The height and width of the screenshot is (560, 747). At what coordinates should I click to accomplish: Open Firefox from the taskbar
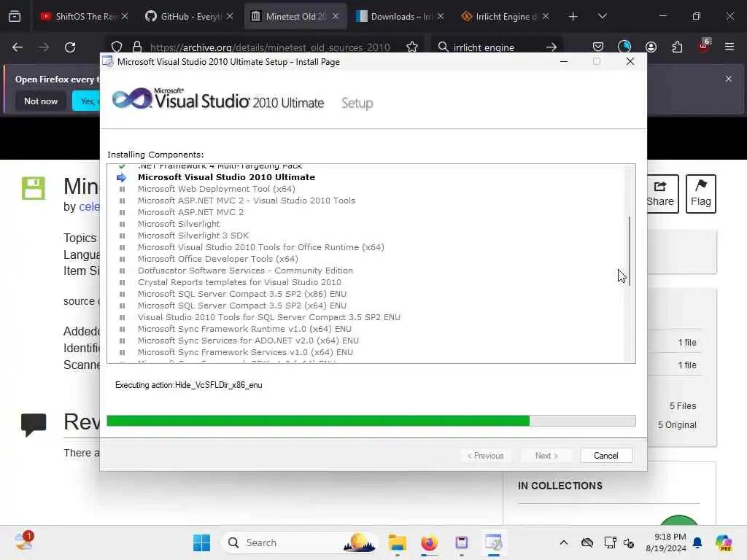(429, 542)
